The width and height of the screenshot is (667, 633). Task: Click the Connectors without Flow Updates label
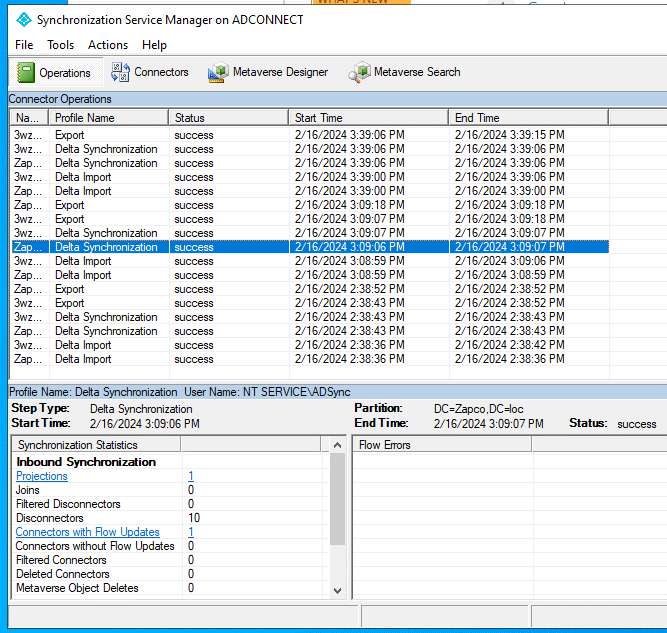pyautogui.click(x=95, y=546)
